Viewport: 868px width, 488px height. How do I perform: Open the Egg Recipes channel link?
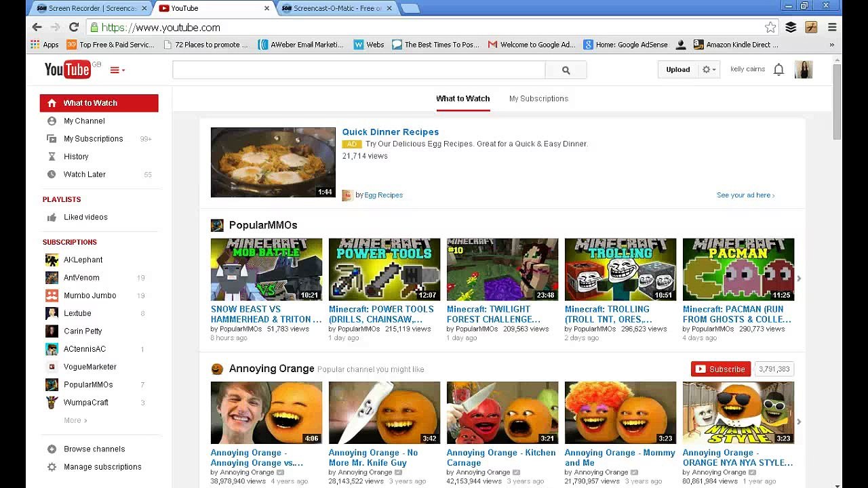point(384,195)
